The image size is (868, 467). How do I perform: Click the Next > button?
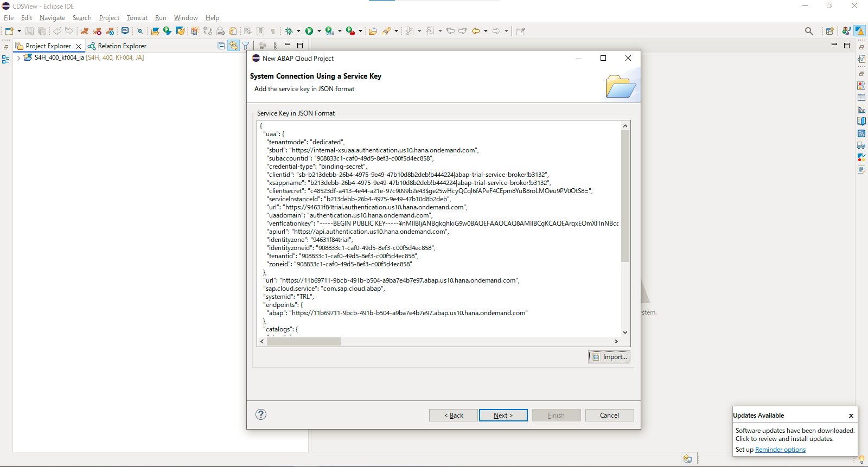coord(503,415)
